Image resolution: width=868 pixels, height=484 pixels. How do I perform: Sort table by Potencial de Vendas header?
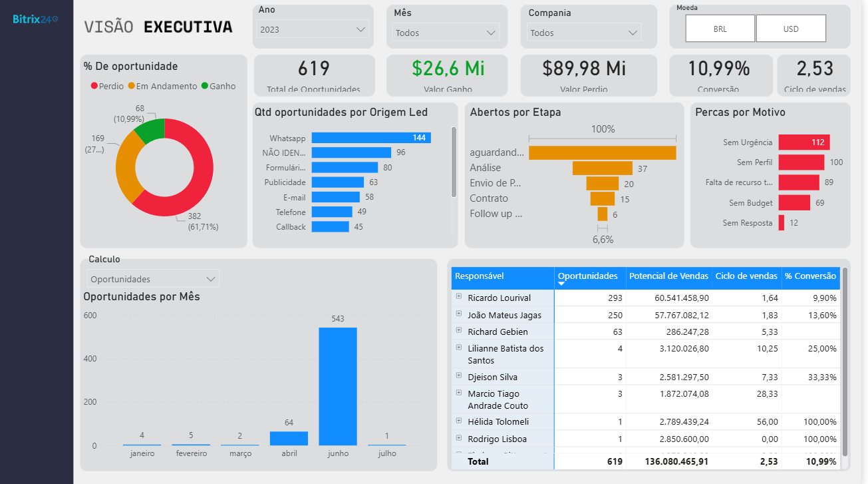point(668,276)
